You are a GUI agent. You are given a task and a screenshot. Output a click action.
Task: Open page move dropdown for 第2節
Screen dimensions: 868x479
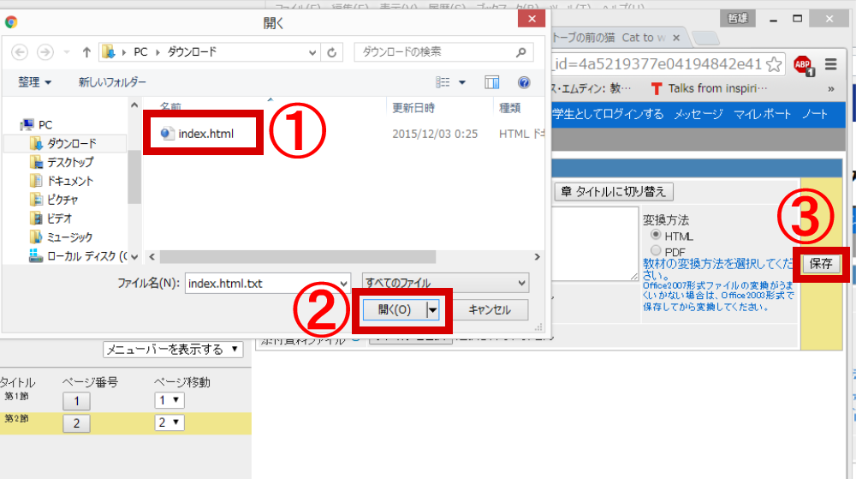tap(169, 422)
